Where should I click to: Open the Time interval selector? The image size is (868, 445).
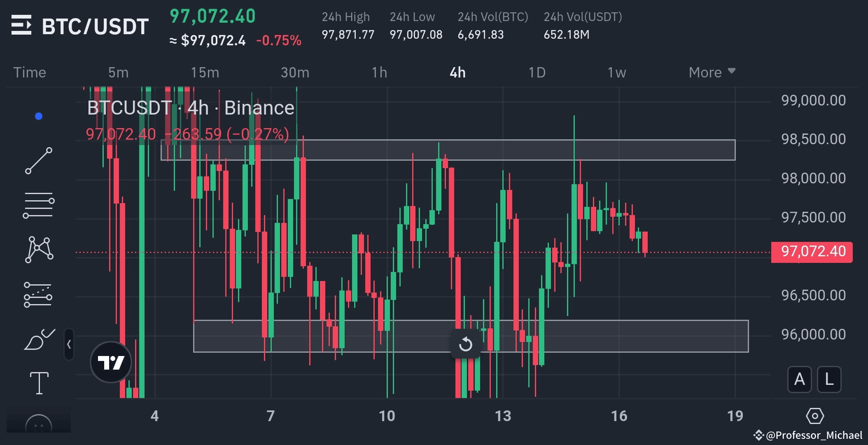(30, 72)
